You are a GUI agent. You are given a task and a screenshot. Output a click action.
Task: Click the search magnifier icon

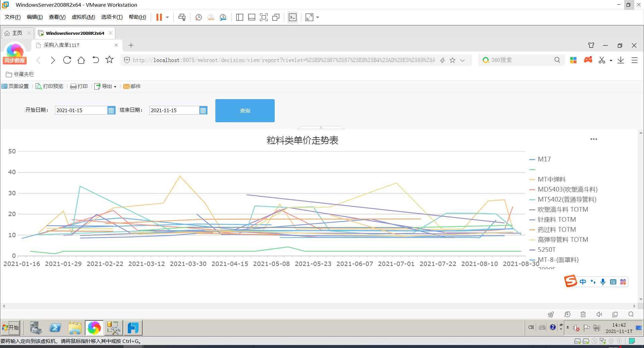point(557,60)
